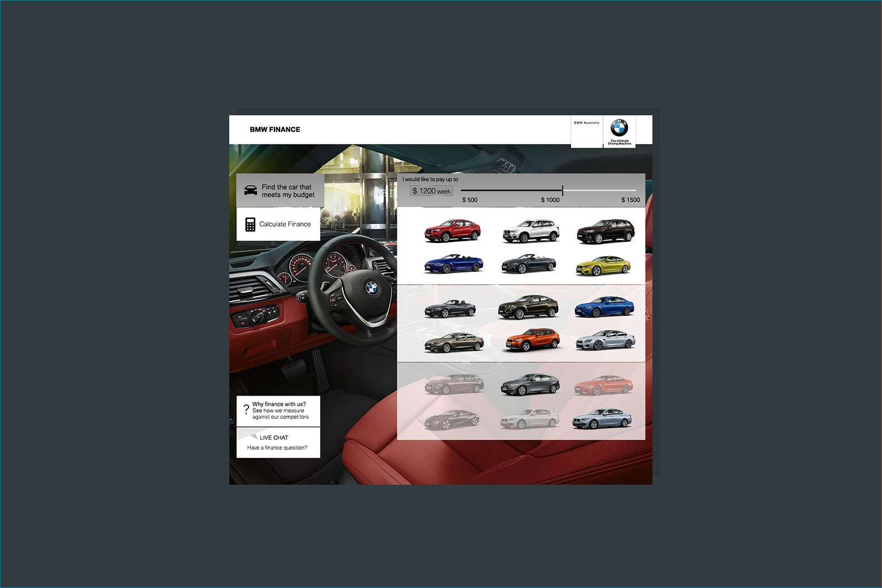Select the grey Gran Turismo thumbnail

pos(530,384)
